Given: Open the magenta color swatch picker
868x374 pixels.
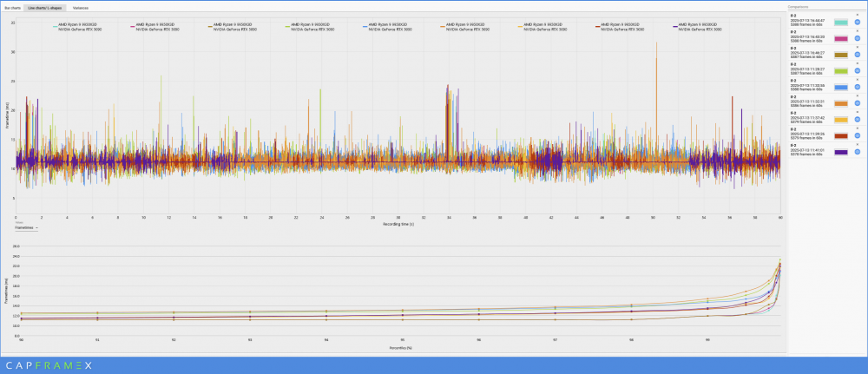Looking at the screenshot, I should [x=840, y=39].
